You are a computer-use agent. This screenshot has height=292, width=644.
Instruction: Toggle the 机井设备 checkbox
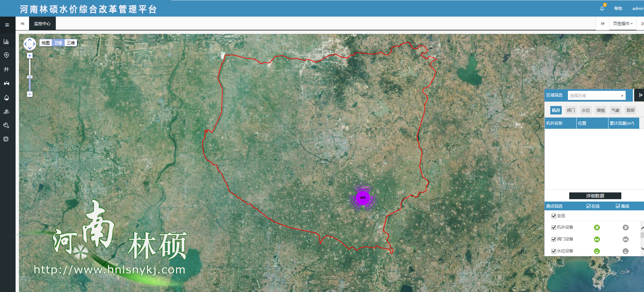tap(554, 227)
